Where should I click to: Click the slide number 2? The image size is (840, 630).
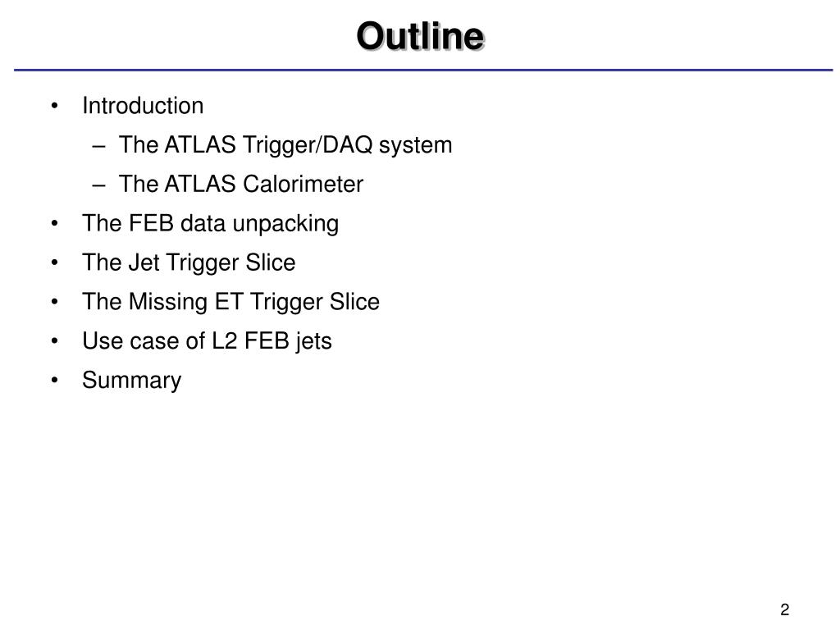tap(785, 609)
